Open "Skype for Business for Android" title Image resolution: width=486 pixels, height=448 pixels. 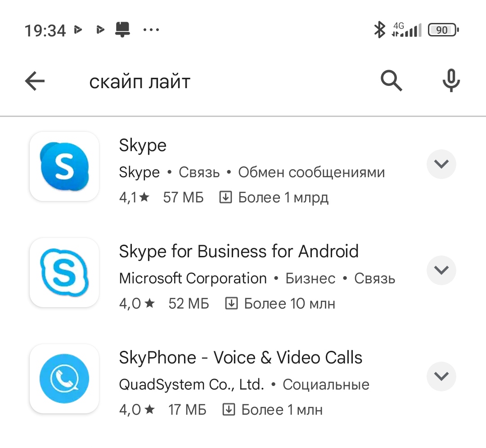(x=238, y=251)
